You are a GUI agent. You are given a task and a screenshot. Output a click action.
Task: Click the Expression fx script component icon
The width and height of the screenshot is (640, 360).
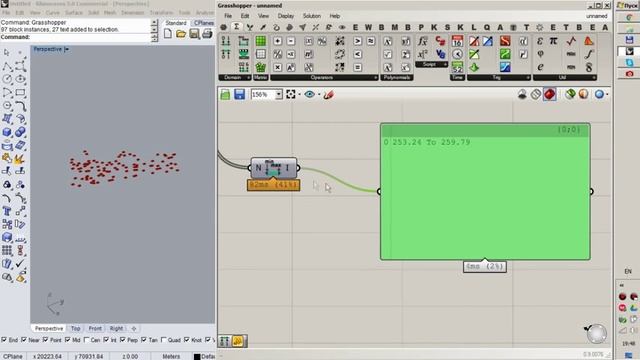(423, 41)
